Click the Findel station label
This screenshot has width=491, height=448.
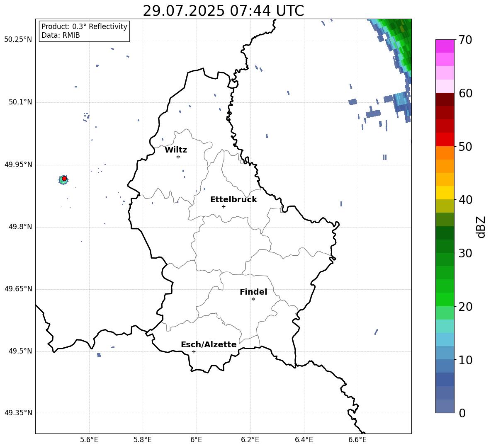(253, 292)
